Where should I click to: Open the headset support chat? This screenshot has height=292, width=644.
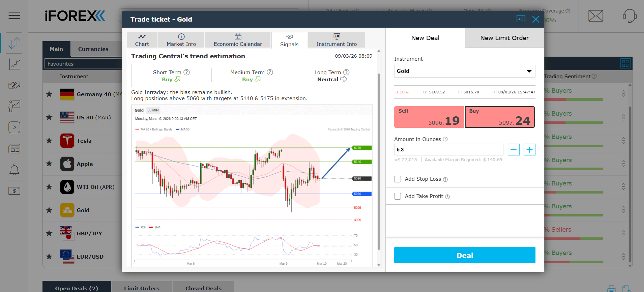click(629, 16)
